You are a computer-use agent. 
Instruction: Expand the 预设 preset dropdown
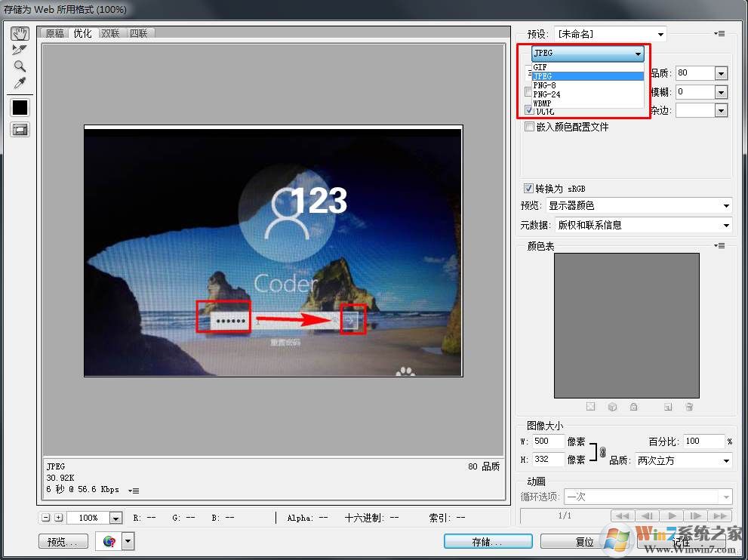pos(661,34)
